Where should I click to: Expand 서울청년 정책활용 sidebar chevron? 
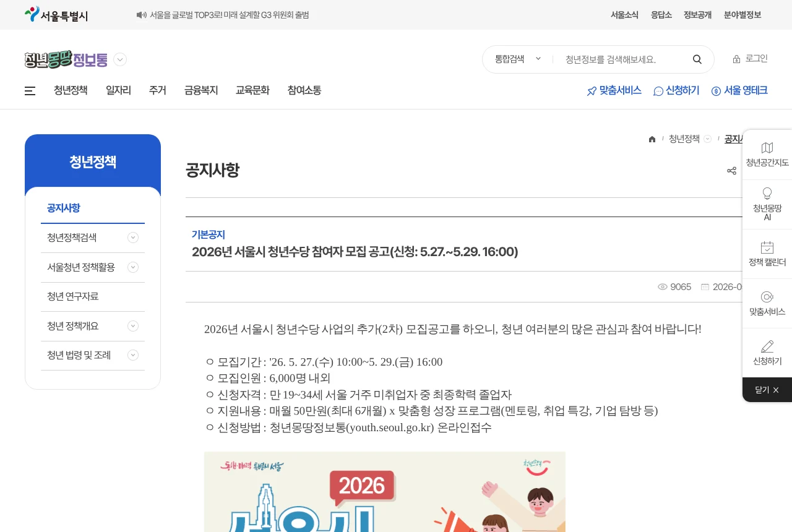(133, 267)
